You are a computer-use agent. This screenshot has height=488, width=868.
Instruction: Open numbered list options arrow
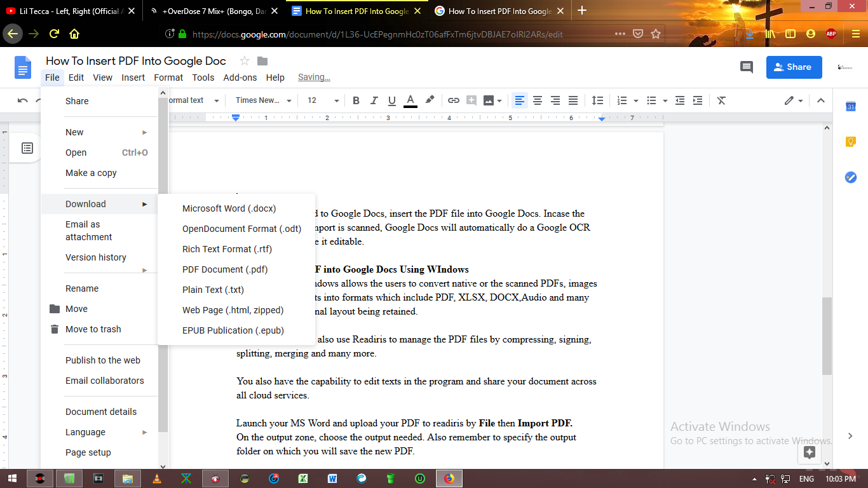pyautogui.click(x=636, y=100)
